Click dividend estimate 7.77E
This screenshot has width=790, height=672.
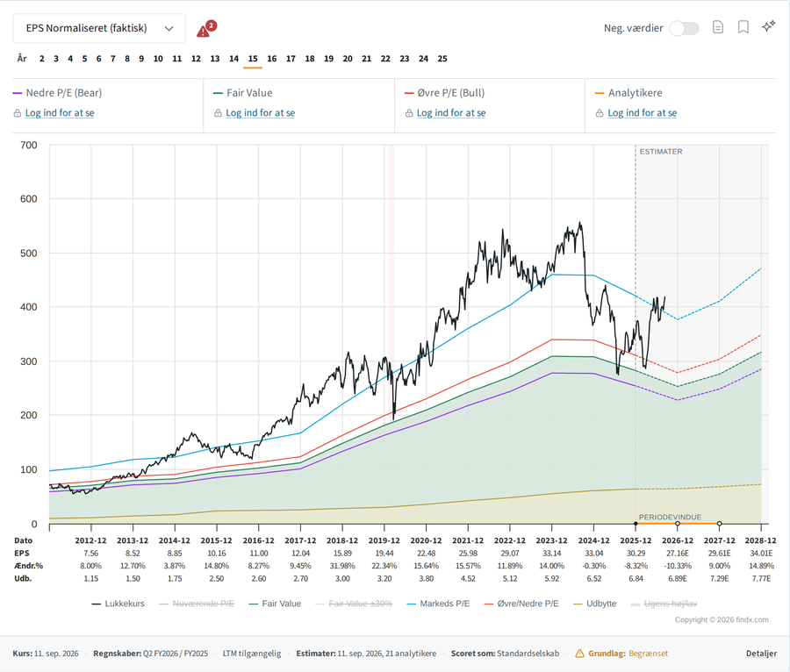[761, 578]
